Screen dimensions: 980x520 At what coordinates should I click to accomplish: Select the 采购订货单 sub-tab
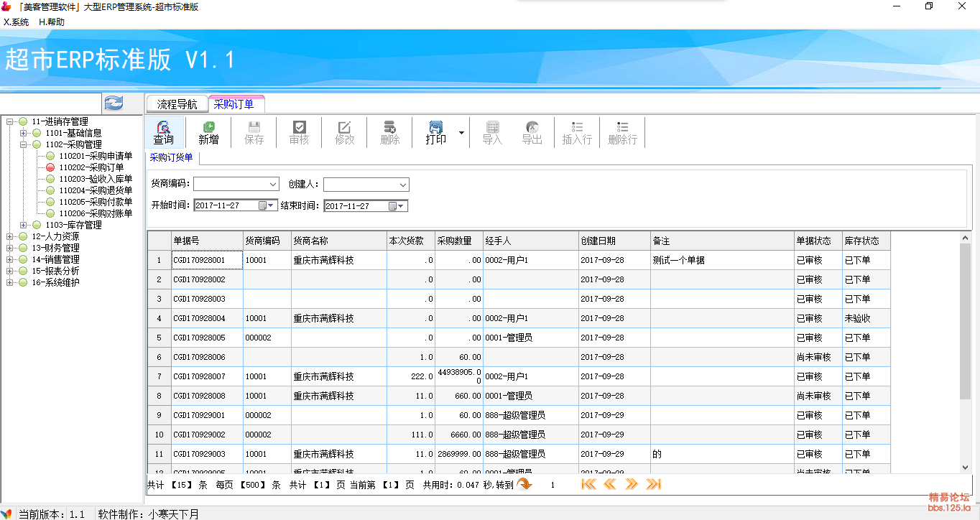171,157
